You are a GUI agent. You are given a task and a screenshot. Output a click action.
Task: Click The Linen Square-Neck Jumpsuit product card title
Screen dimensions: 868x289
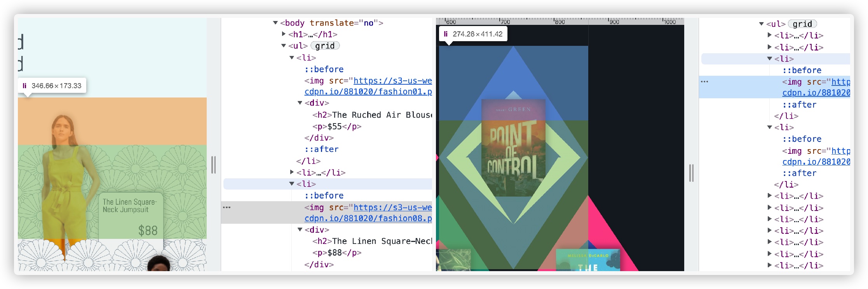(x=130, y=206)
